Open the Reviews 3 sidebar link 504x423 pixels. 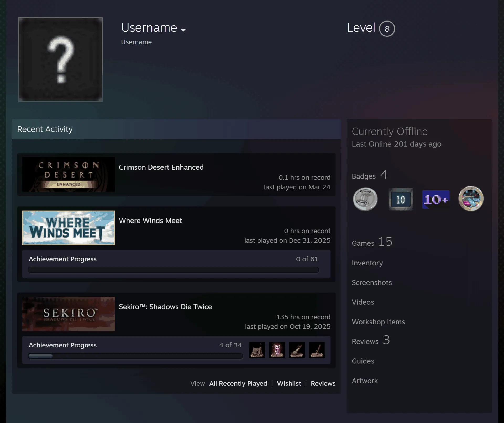pyautogui.click(x=371, y=340)
